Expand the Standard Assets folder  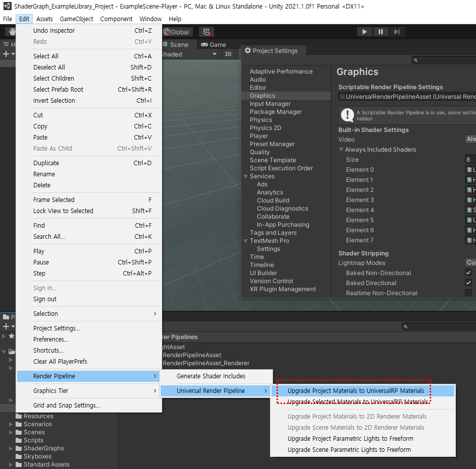pos(11,464)
